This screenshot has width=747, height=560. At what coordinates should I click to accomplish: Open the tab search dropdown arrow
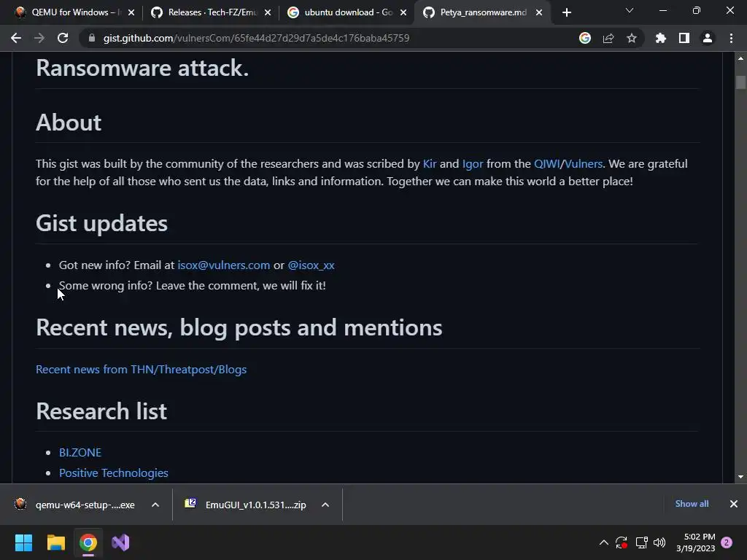630,10
